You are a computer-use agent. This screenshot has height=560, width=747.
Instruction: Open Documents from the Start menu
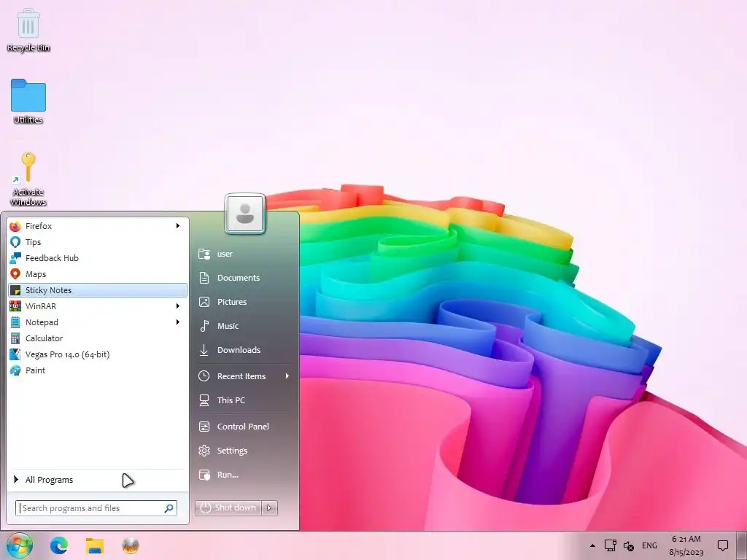(x=244, y=278)
